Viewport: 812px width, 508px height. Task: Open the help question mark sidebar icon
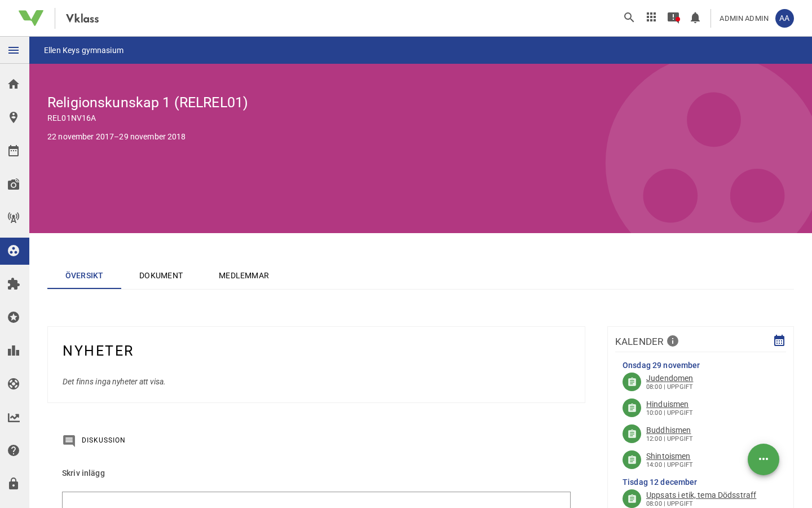14,450
